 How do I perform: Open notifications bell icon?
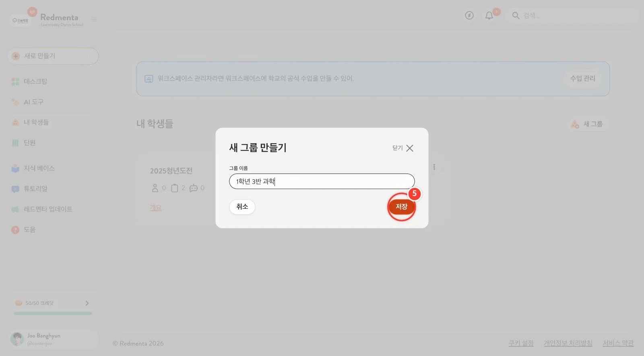click(x=489, y=16)
